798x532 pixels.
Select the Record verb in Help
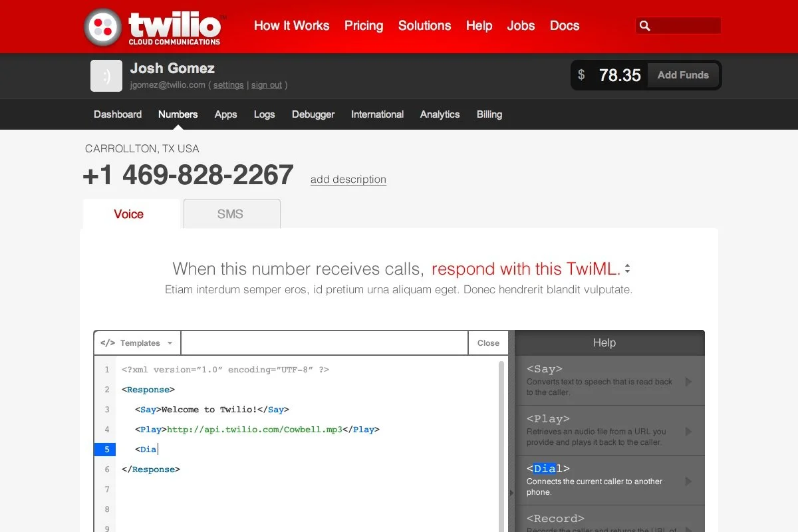coord(610,519)
